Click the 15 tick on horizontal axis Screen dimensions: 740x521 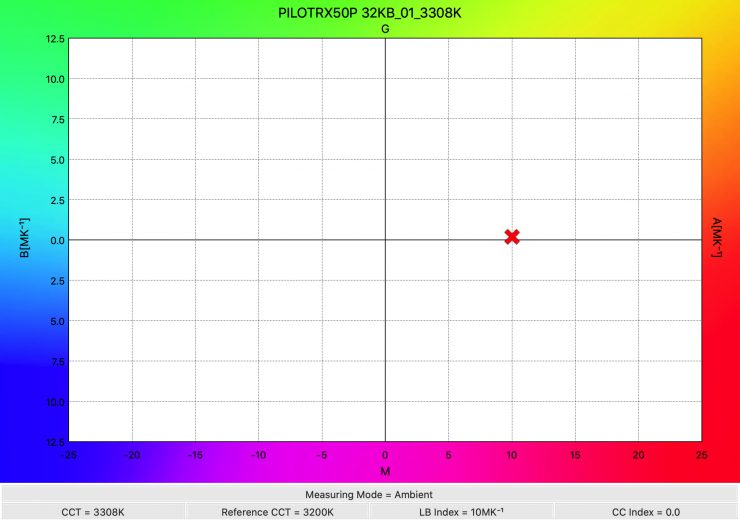click(x=575, y=454)
